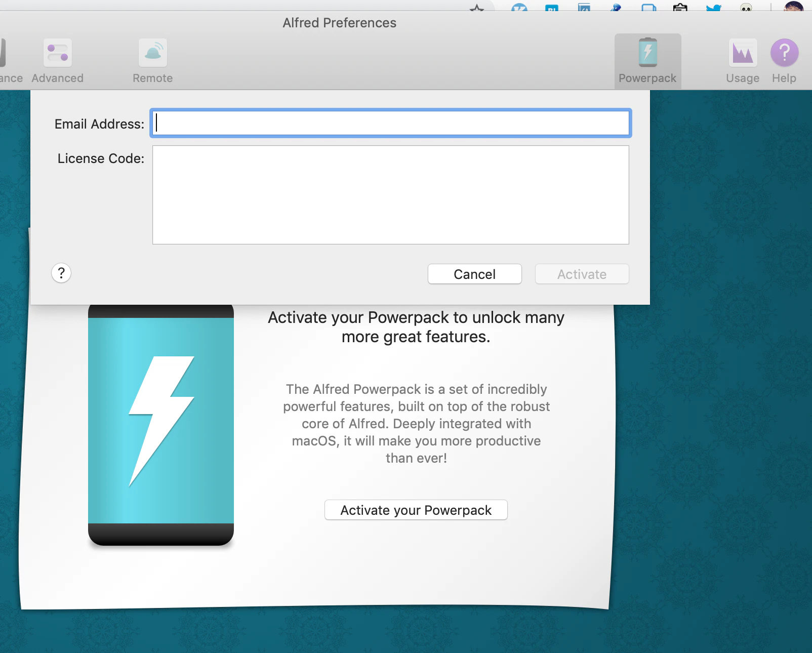Open the Advanced preferences tab
The width and height of the screenshot is (812, 653).
pyautogui.click(x=57, y=61)
